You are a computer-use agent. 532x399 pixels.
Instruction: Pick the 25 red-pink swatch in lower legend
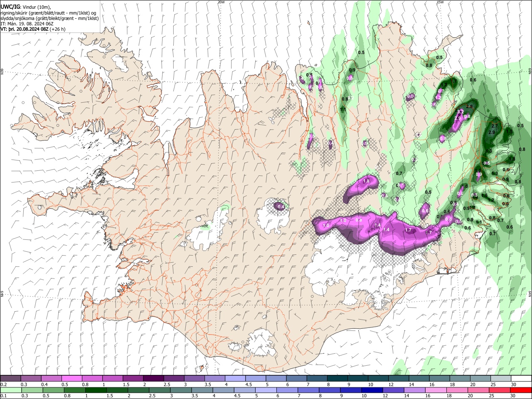tap(500, 390)
